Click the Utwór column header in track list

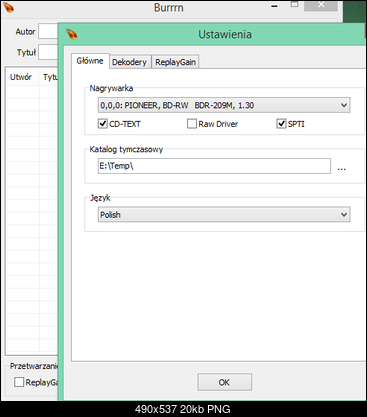(x=21, y=77)
